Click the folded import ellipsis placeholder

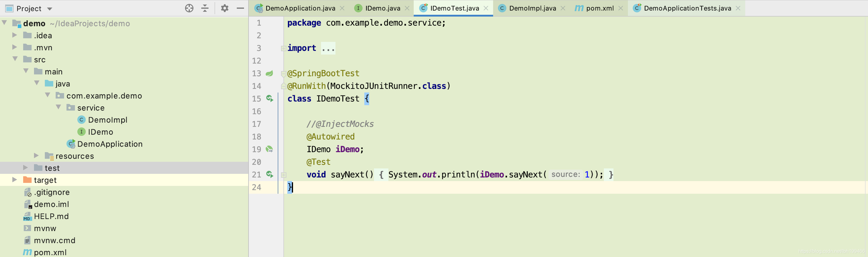[x=328, y=48]
